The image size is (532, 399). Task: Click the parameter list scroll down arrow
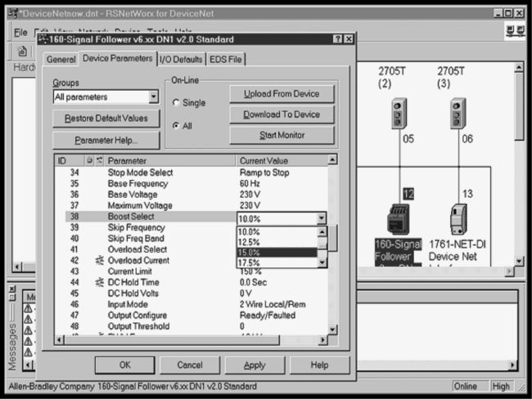pyautogui.click(x=333, y=330)
